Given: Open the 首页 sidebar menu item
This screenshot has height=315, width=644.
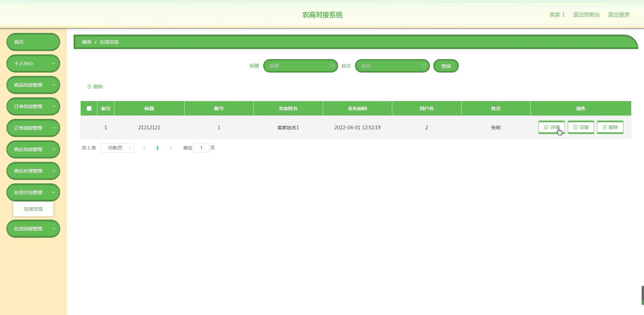Looking at the screenshot, I should (x=33, y=42).
